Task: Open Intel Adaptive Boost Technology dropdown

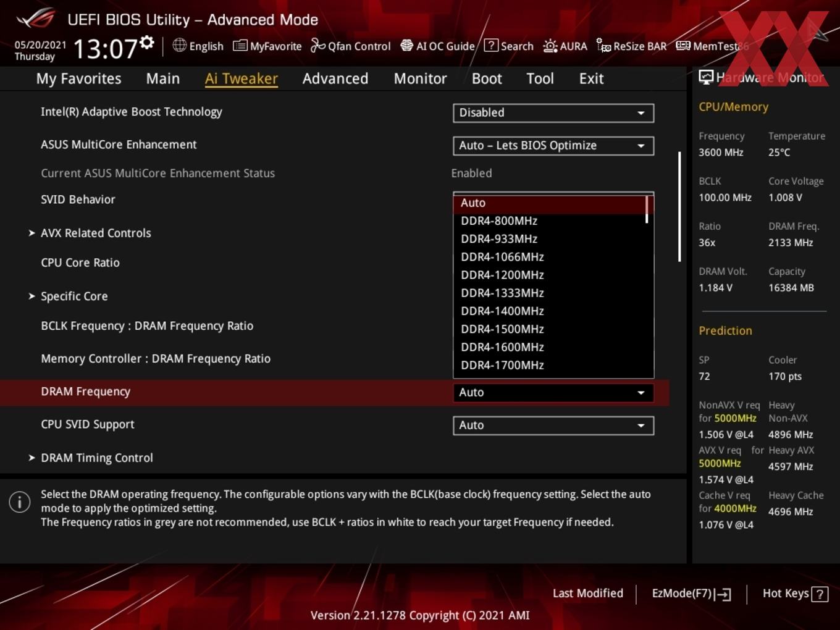Action: point(553,113)
